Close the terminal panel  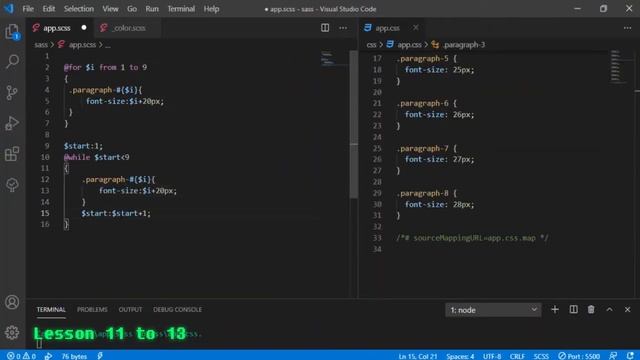627,310
